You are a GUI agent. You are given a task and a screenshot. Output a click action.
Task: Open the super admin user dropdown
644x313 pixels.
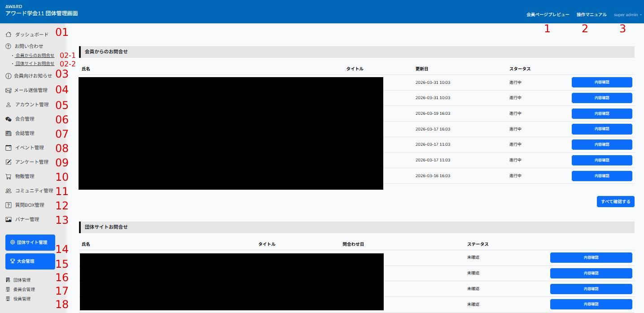pyautogui.click(x=627, y=15)
